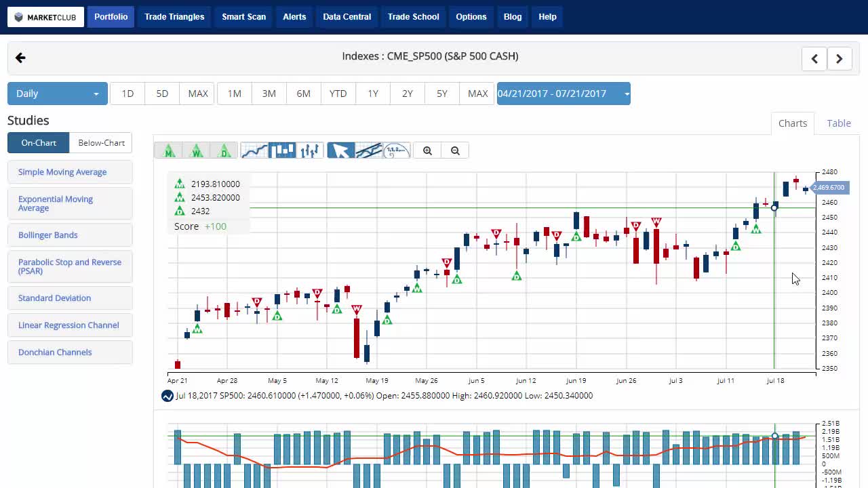Select the pointer cursor tool
This screenshot has height=488, width=868.
[341, 150]
